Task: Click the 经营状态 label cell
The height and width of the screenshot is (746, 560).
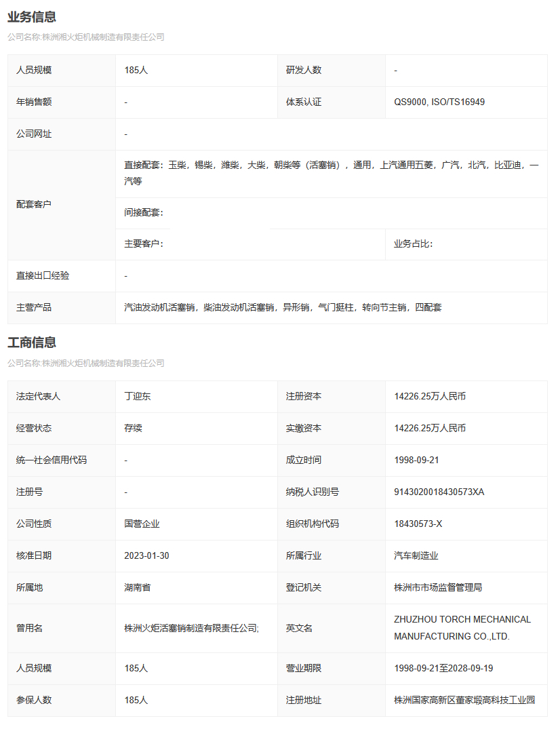Action: (62, 429)
